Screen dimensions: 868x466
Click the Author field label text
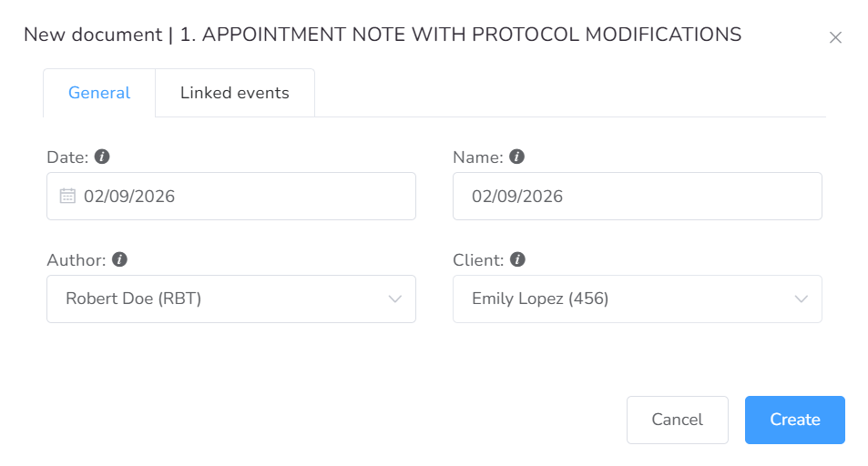(77, 260)
